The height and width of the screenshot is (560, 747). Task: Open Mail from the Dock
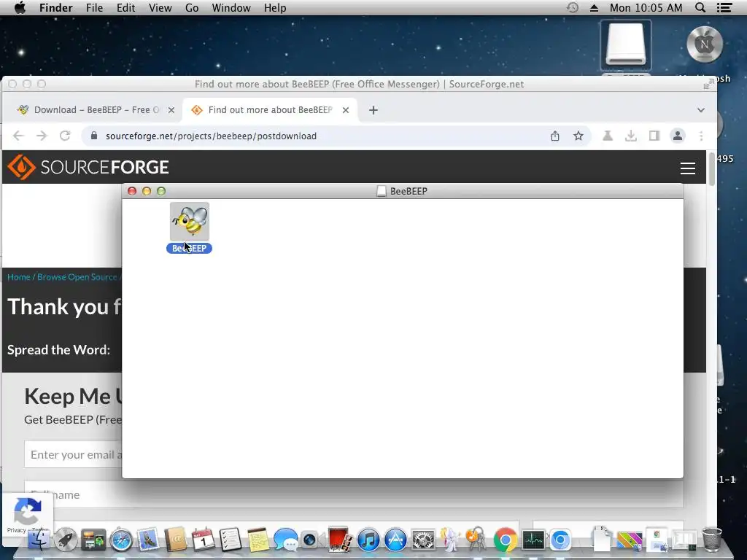click(148, 540)
